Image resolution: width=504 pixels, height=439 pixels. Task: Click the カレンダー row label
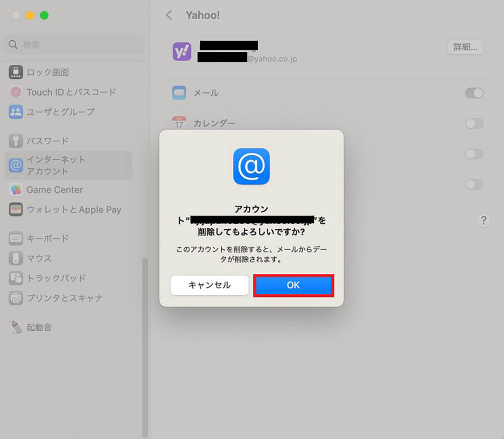click(x=214, y=123)
